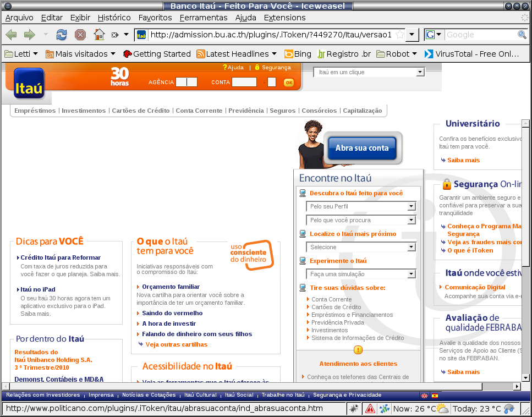
Task: Follow the 'Crédito Itaú para Reformar' link
Action: (61, 257)
